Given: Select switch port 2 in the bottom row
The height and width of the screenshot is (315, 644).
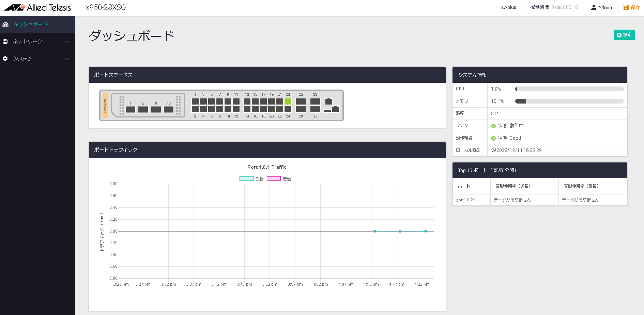Looking at the screenshot, I should [195, 109].
